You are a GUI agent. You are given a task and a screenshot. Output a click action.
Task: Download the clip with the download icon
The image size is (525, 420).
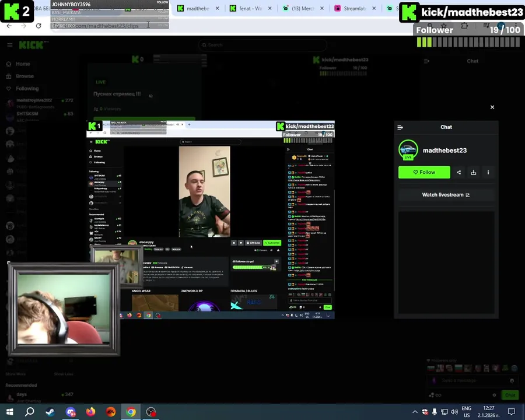[474, 172]
